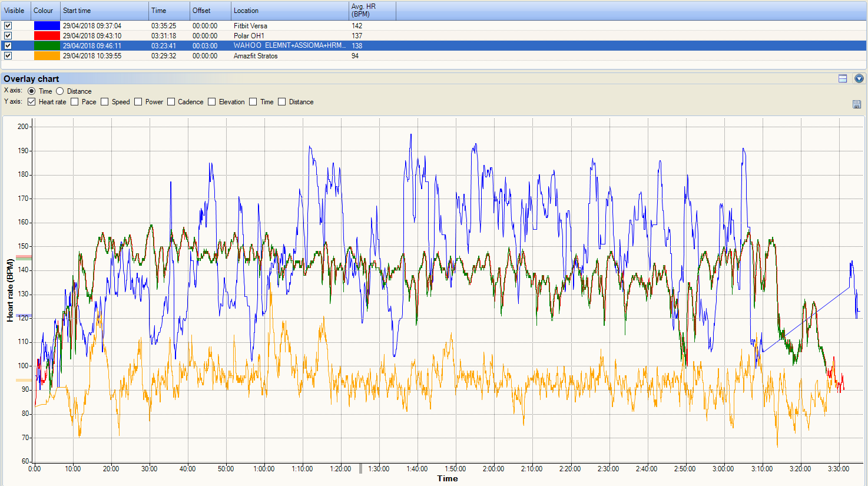This screenshot has width=868, height=486.
Task: Set X axis to Distance
Action: 60,91
